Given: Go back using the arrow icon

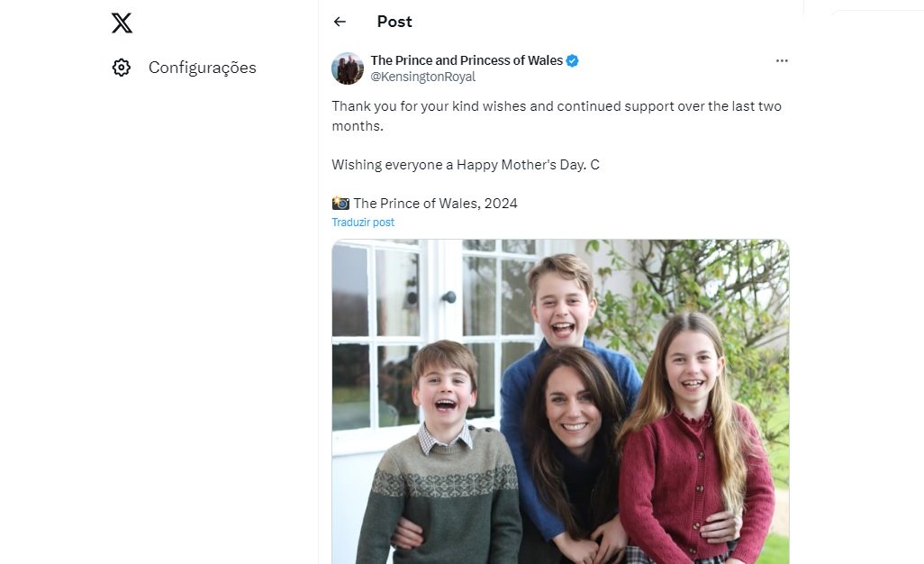Looking at the screenshot, I should point(340,22).
